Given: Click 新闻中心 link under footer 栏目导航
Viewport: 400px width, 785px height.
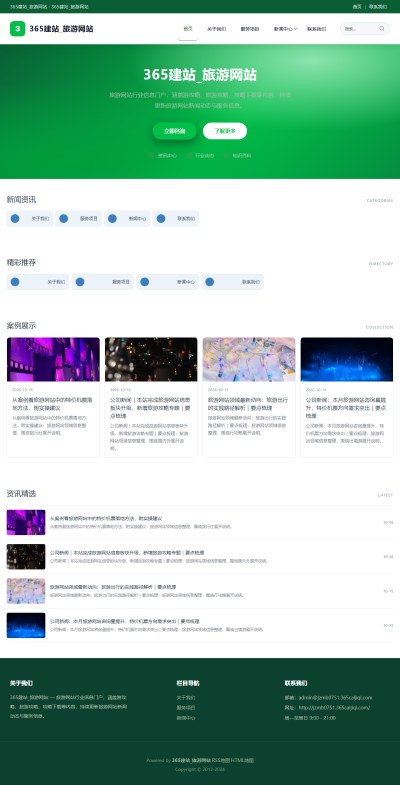Looking at the screenshot, I should tap(186, 718).
